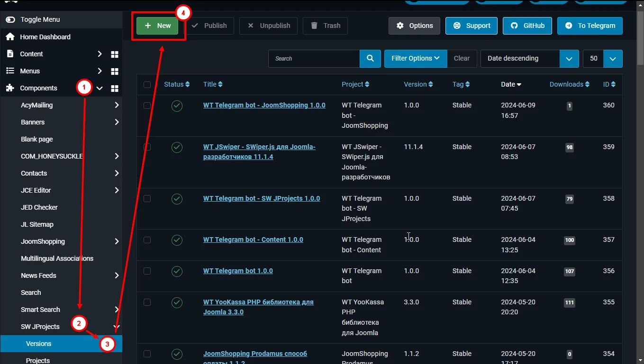Screen dimensions: 644x364
Task: Expand the AcyMailing submenu
Action: coord(117,105)
